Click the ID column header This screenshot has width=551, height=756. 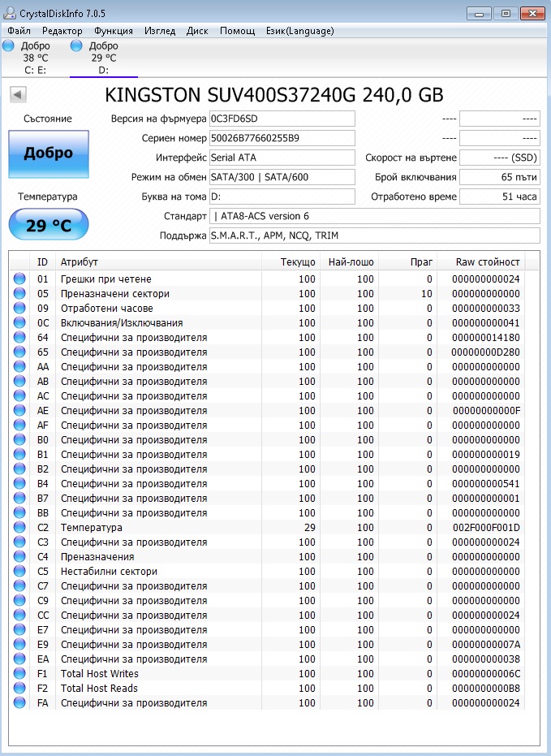(42, 261)
